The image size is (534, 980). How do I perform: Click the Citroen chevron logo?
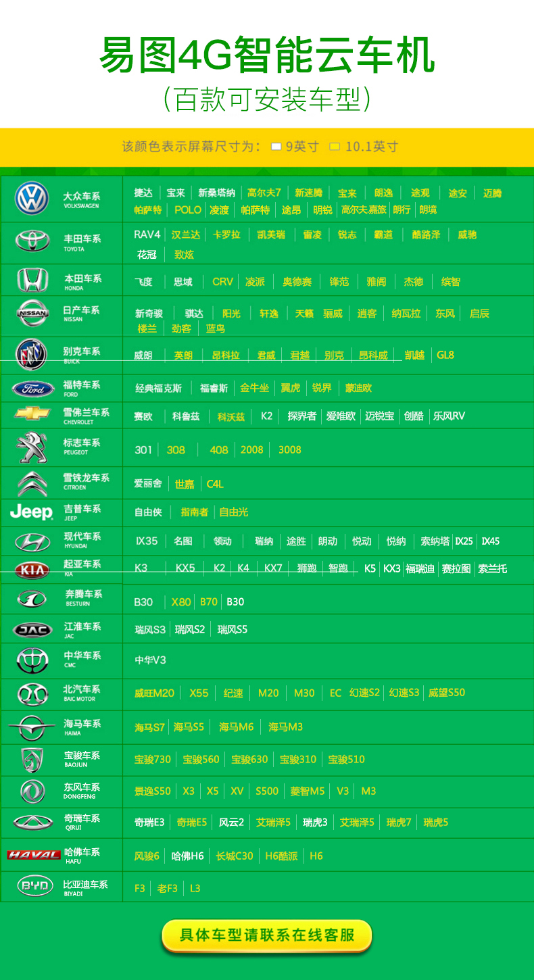32,483
